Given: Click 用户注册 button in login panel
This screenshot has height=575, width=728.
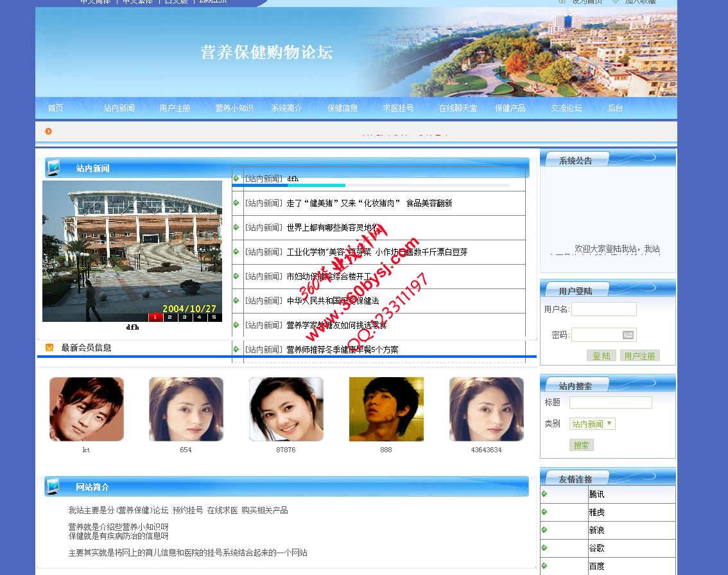Looking at the screenshot, I should point(640,356).
